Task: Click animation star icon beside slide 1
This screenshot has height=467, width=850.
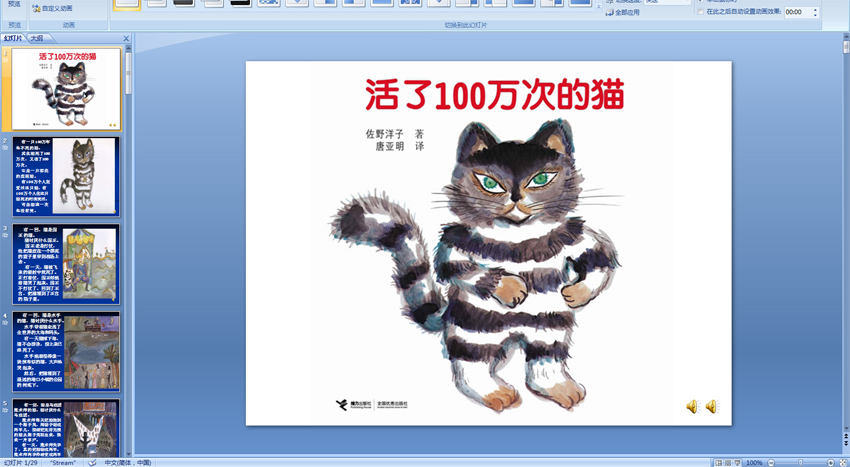Action: (5, 60)
